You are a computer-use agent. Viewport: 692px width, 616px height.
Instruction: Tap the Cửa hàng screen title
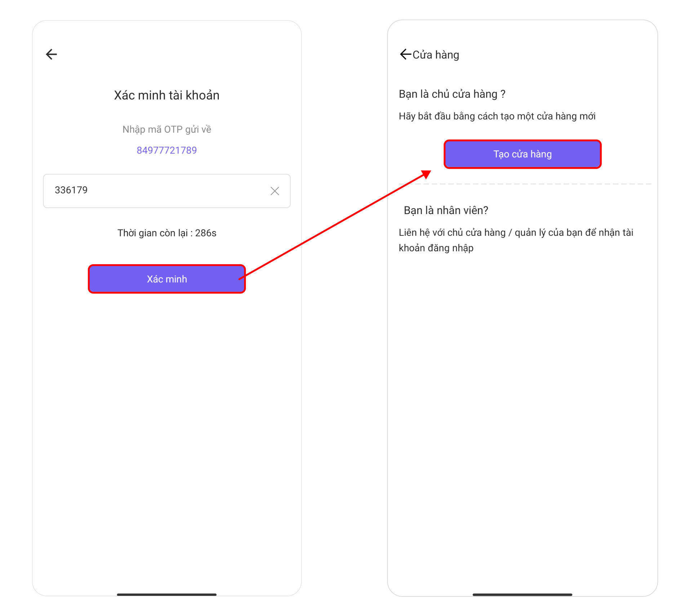436,55
